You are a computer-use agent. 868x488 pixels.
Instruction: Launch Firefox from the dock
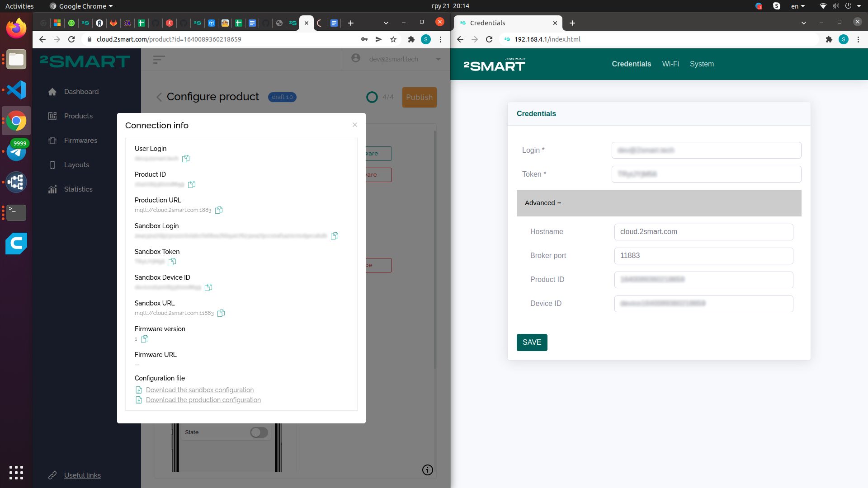point(16,28)
